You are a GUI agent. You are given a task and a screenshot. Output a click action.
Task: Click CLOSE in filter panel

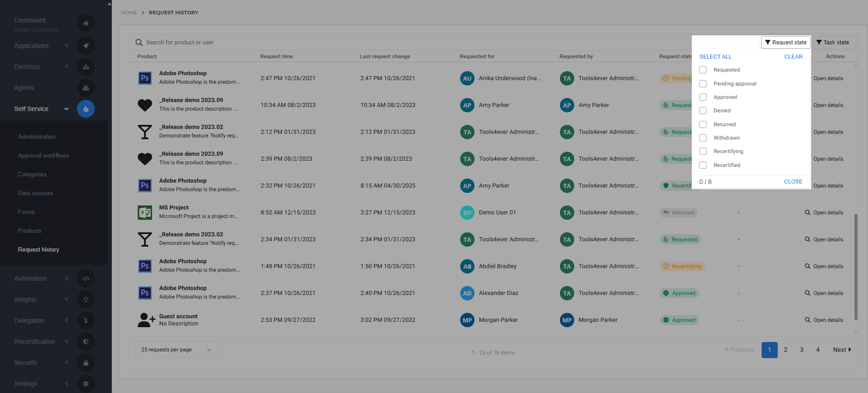pyautogui.click(x=793, y=182)
